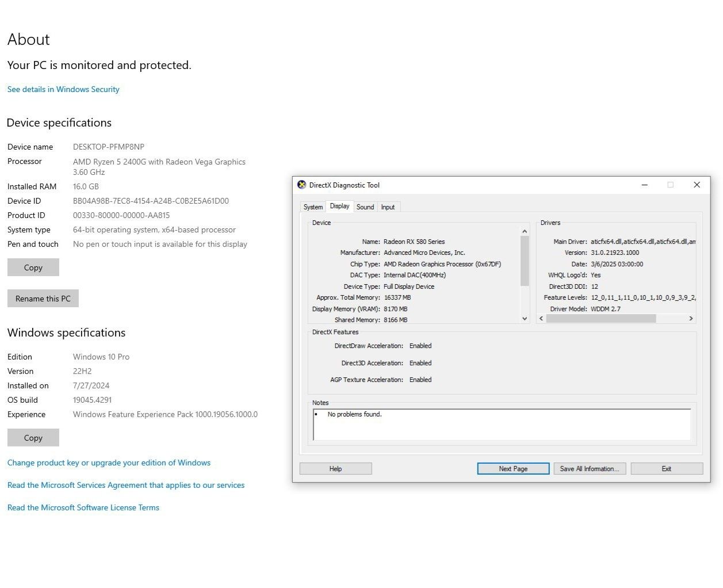Click the Help button in DirectX dialog

tap(335, 469)
